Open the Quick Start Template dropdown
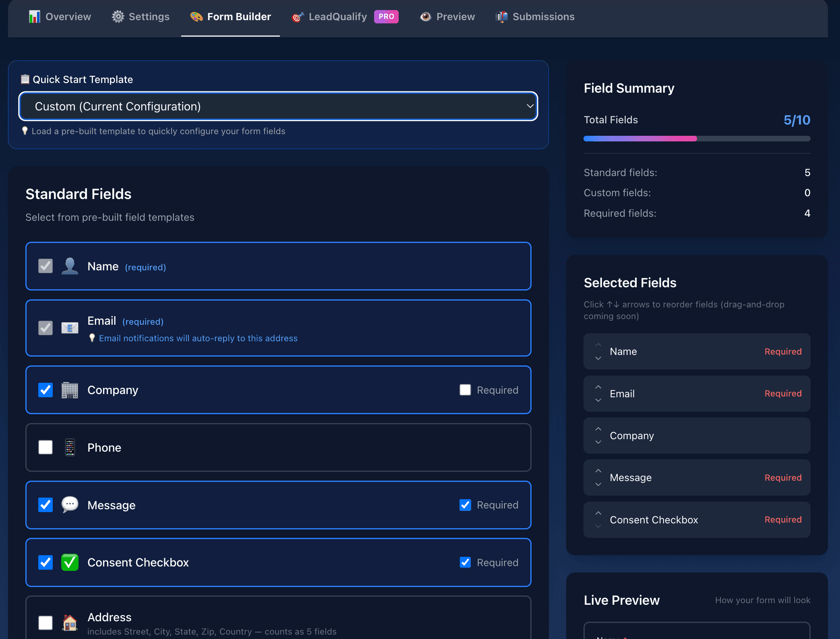This screenshot has height=639, width=840. (278, 106)
